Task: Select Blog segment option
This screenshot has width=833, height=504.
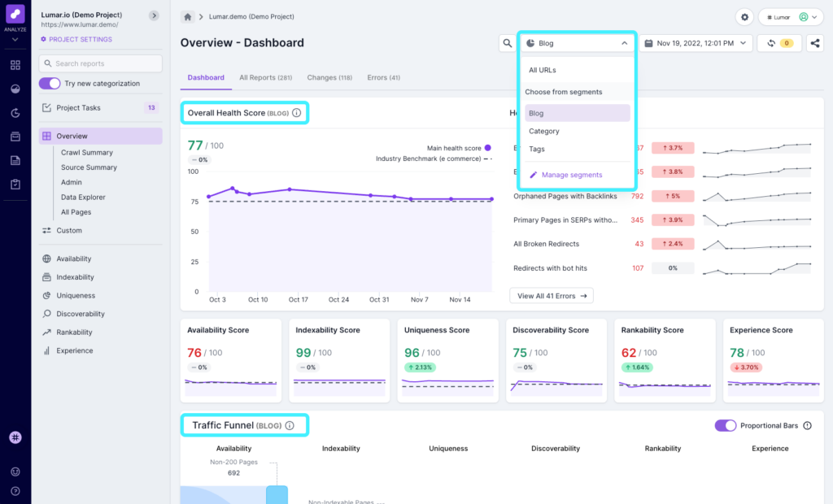Action: click(578, 113)
